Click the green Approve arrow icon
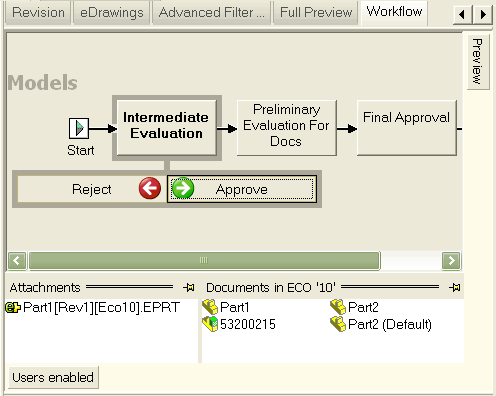Screen dimensions: 496x396 tap(183, 188)
